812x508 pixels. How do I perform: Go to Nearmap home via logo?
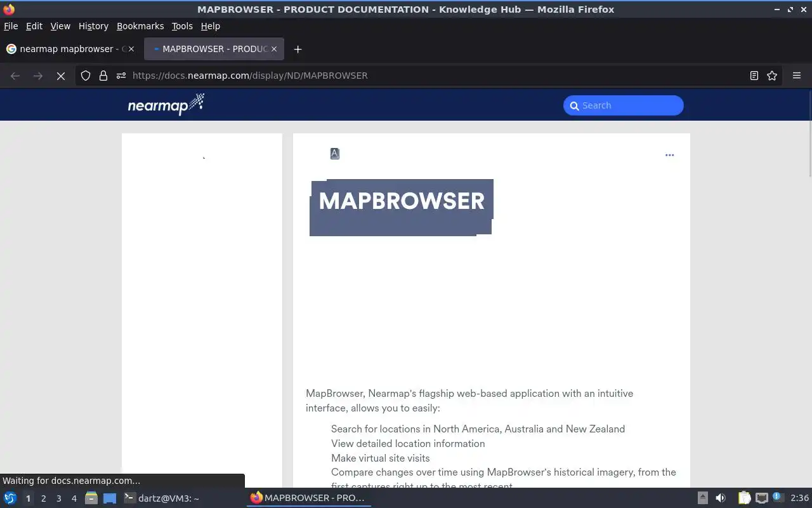(x=166, y=105)
